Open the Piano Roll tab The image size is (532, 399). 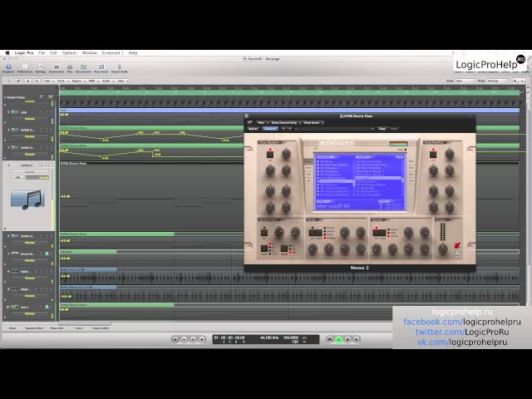[x=57, y=328]
